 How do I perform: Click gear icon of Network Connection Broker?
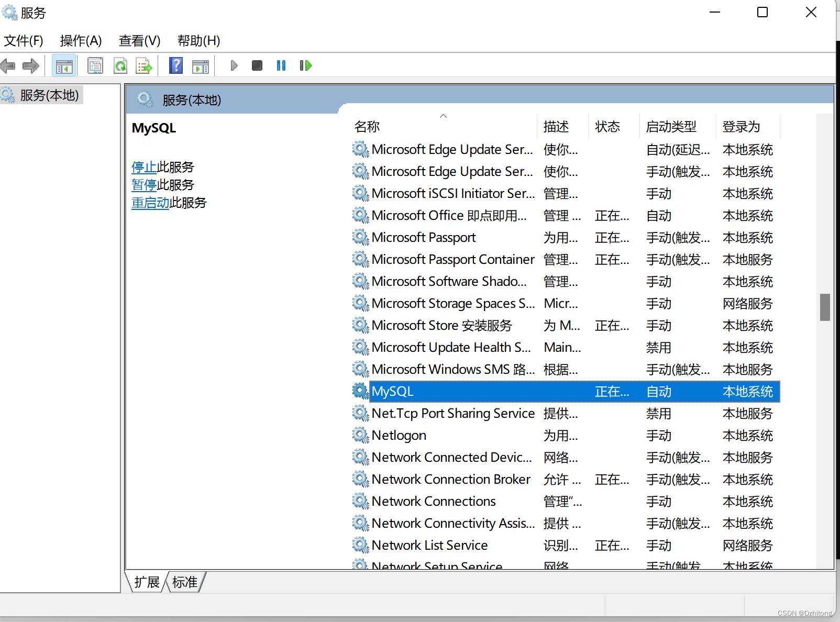tap(360, 479)
